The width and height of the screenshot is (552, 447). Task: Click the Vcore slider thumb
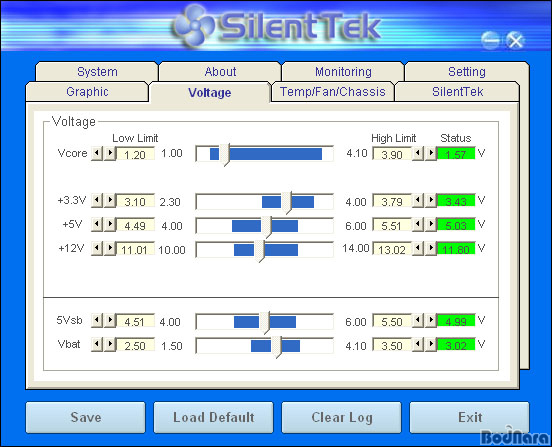(x=225, y=155)
